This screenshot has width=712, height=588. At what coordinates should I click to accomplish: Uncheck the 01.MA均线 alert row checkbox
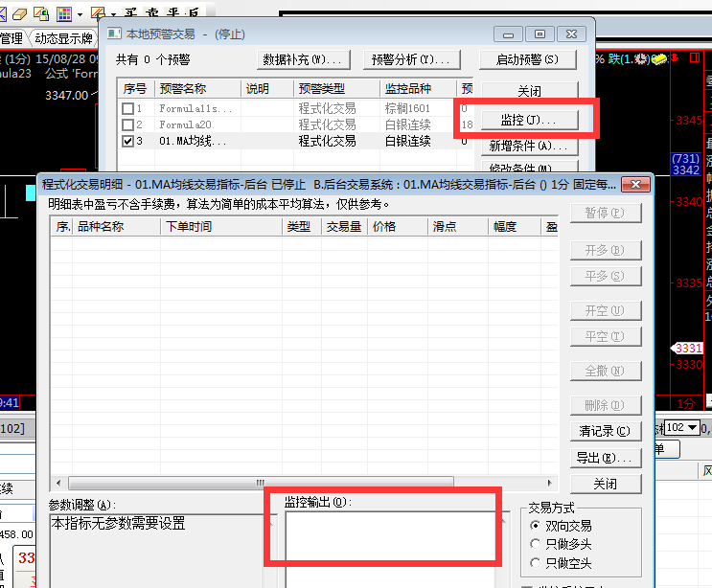pos(127,141)
